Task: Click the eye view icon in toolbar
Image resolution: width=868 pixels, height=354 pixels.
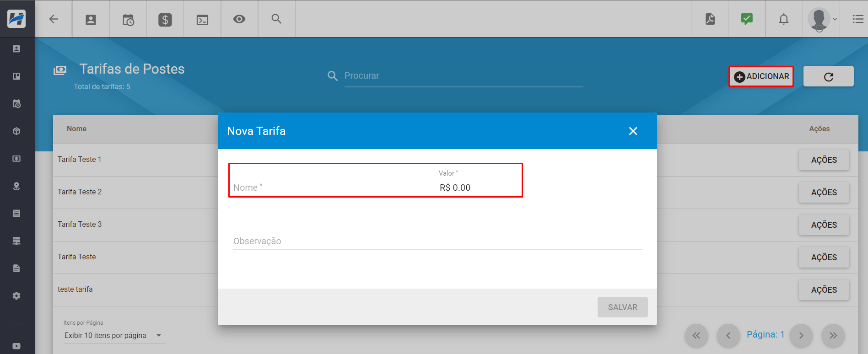Action: coord(239,19)
